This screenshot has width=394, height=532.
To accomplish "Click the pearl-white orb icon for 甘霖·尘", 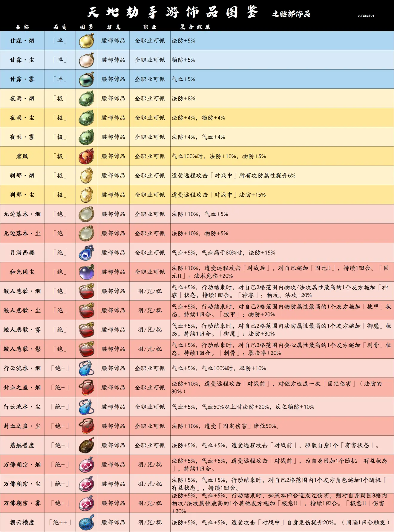I will (x=87, y=60).
